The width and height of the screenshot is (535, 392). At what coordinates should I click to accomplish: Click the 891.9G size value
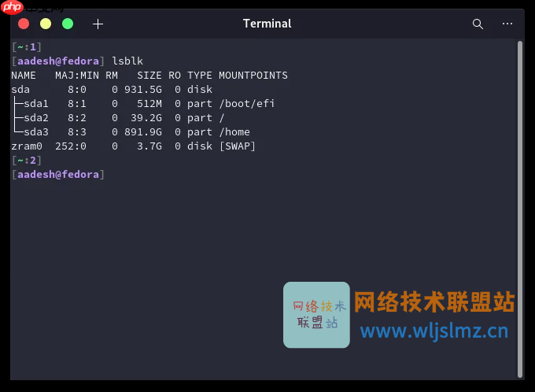tap(143, 131)
